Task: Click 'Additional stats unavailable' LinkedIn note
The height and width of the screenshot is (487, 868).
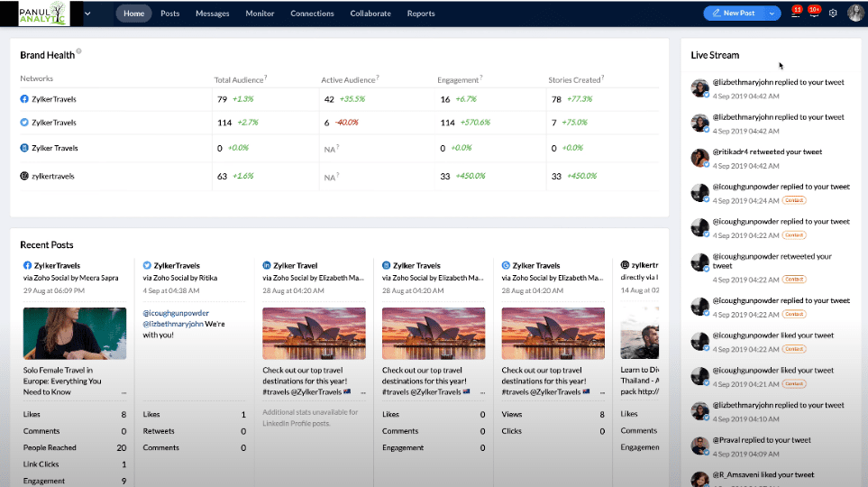Action: [310, 418]
